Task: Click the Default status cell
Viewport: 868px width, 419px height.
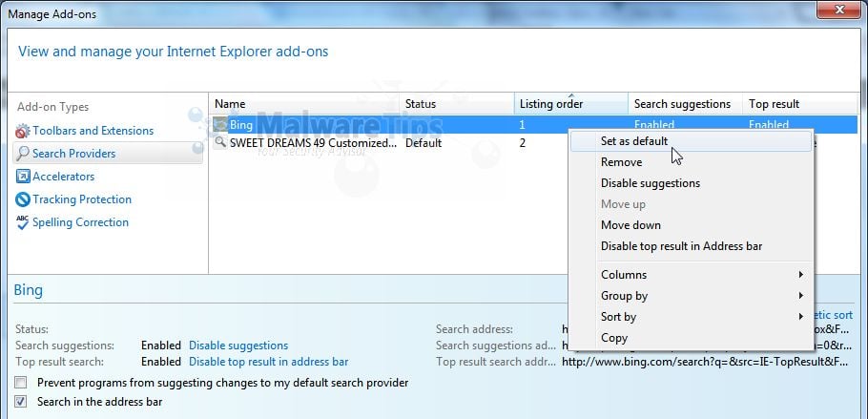Action: pos(424,143)
